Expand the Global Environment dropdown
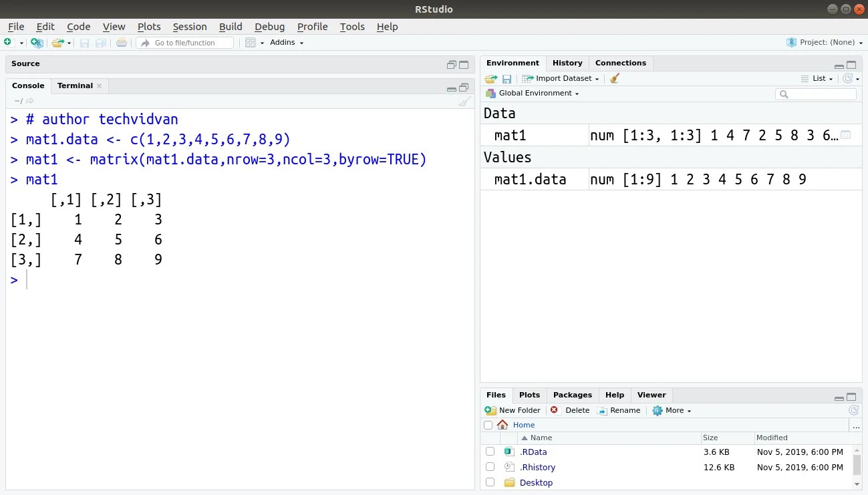This screenshot has height=495, width=868. [538, 93]
